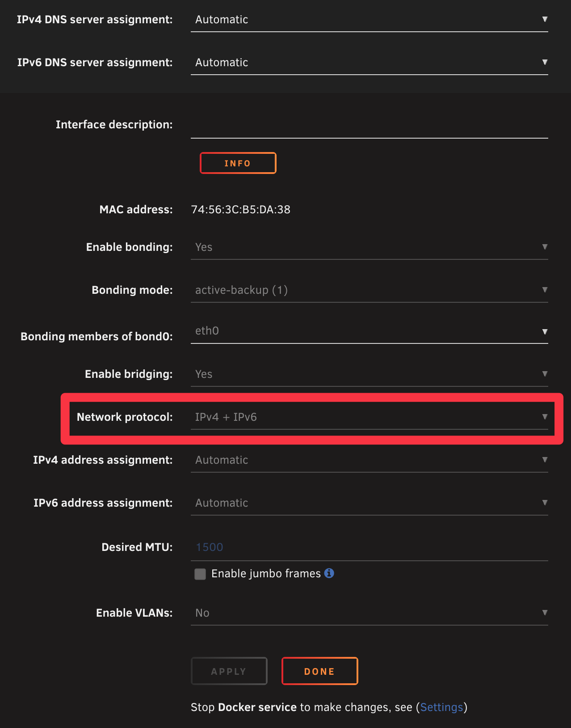Open IPv6 address assignment dropdown
The width and height of the screenshot is (571, 728).
[x=369, y=503]
